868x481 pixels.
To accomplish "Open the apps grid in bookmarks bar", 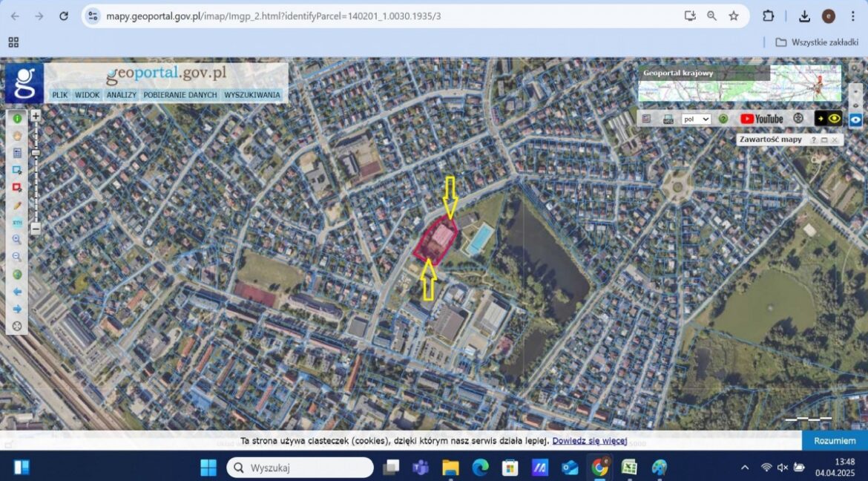I will pos(13,42).
